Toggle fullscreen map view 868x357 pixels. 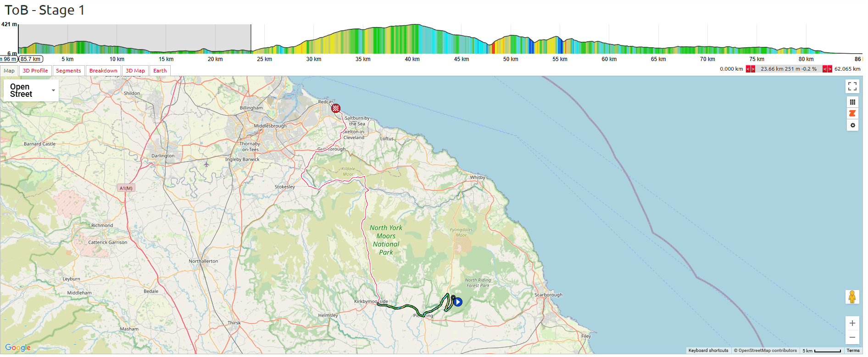852,86
